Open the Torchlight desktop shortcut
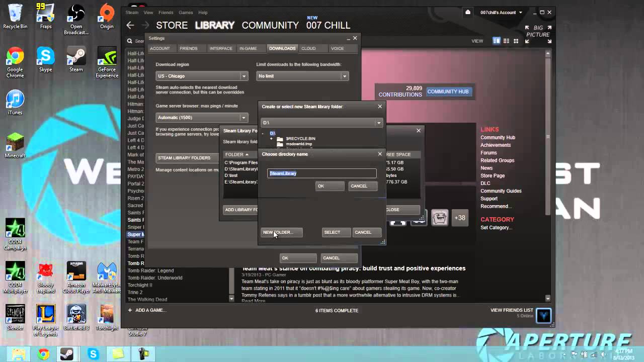Image resolution: width=644 pixels, height=362 pixels. coord(107,318)
